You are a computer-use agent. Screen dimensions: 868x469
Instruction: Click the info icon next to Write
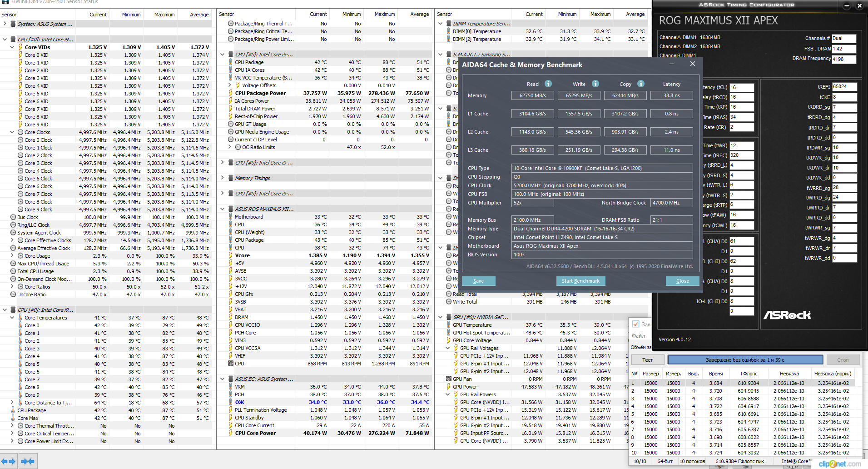[595, 84]
